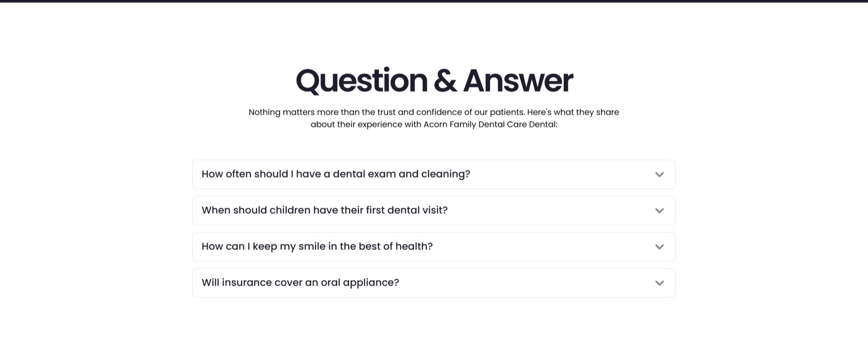
Task: Expand 'When should children have their first dental visit?'
Action: [x=325, y=210]
